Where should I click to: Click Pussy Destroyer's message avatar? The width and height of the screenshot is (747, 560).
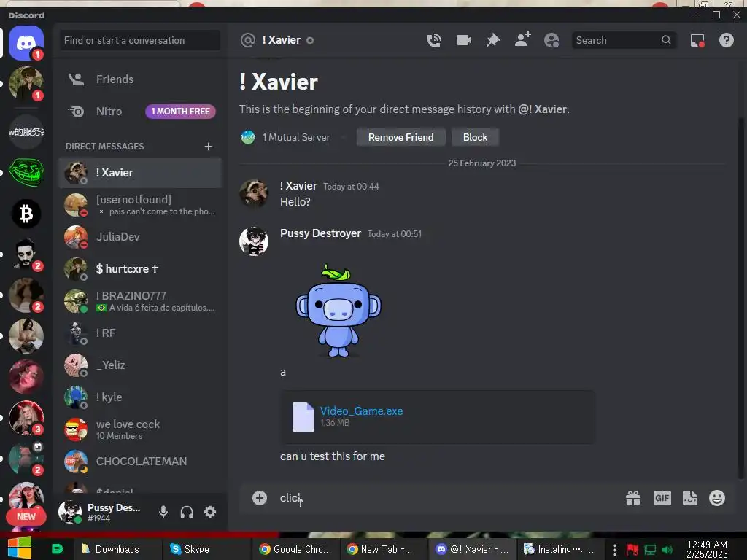coord(254,241)
